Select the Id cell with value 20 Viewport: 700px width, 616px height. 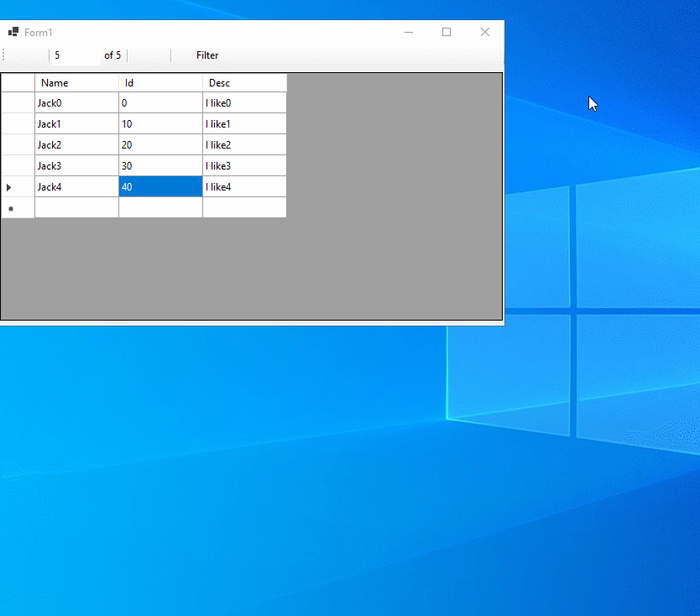coord(160,144)
